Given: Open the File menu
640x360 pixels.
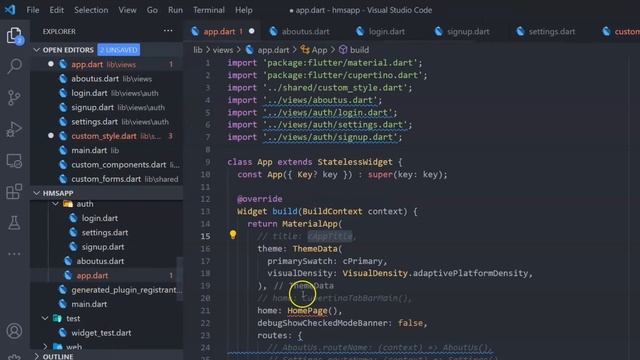Looking at the screenshot, I should click(33, 10).
